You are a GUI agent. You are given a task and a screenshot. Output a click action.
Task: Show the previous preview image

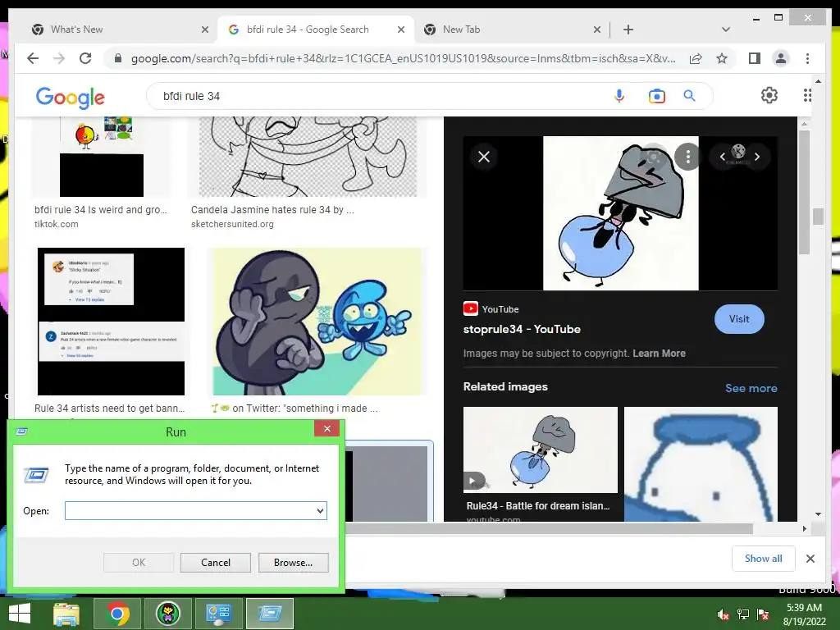[x=723, y=157]
